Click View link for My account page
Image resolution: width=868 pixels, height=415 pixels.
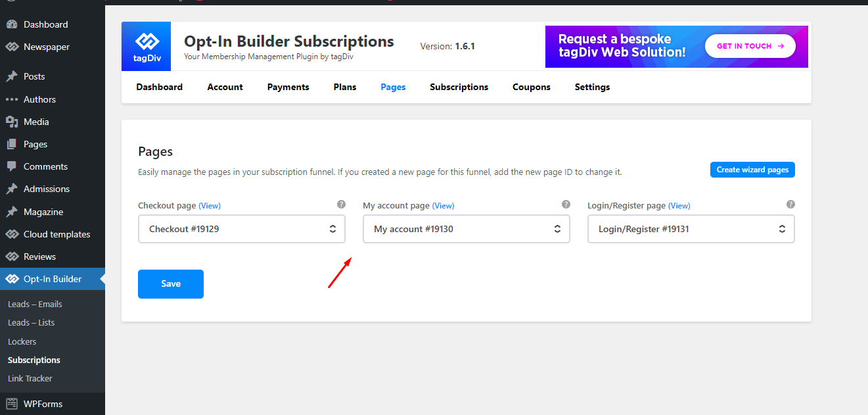point(443,206)
